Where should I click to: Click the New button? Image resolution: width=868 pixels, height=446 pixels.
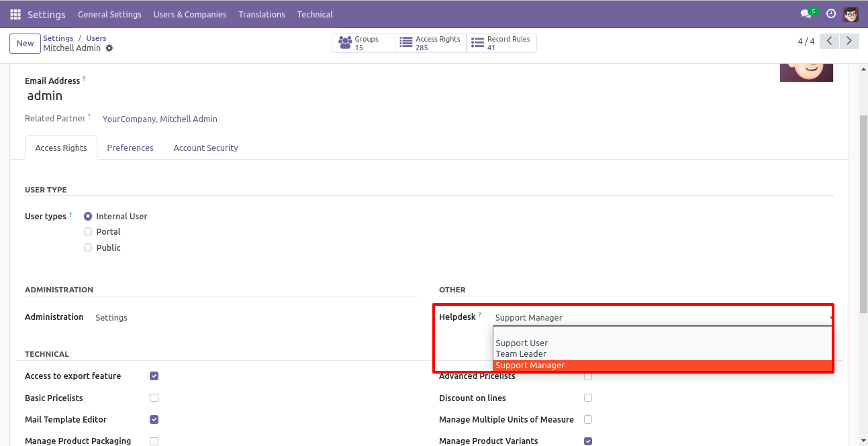click(26, 44)
